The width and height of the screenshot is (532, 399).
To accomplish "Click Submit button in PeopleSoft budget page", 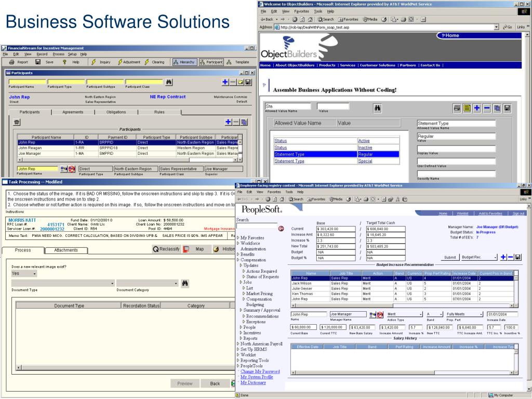I will click(450, 257).
